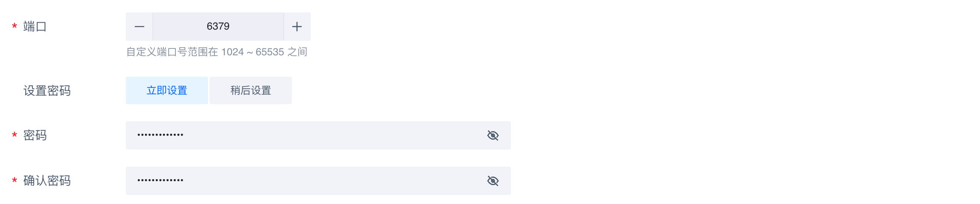Click inside the 确认密码 input box

318,181
